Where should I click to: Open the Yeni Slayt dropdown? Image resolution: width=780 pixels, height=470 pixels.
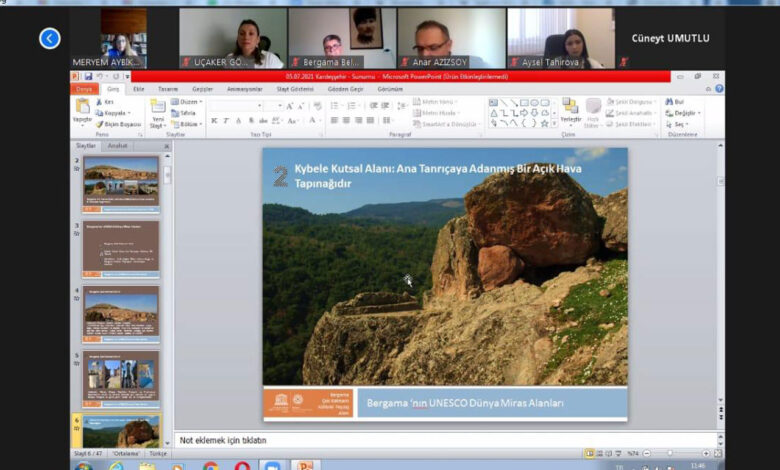coord(158,122)
